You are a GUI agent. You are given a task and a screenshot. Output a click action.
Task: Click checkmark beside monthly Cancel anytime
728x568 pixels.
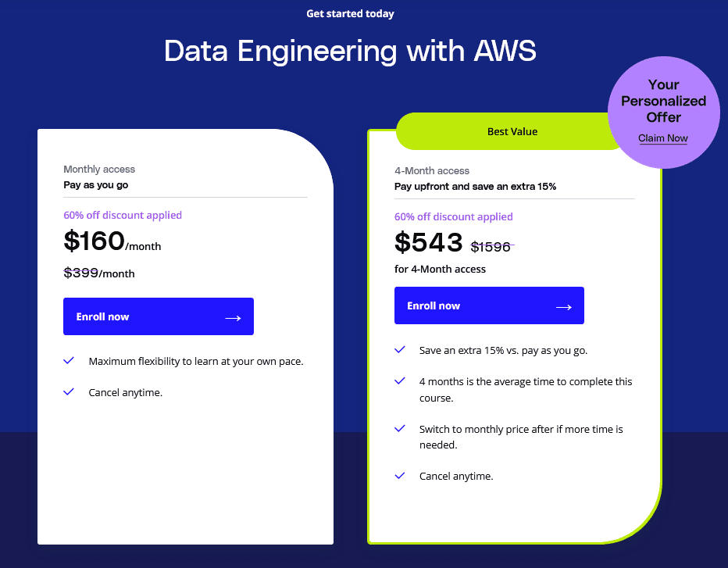[69, 391]
